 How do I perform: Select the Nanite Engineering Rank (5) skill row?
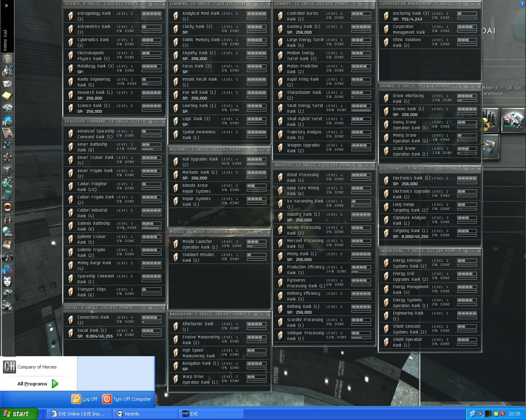115,82
